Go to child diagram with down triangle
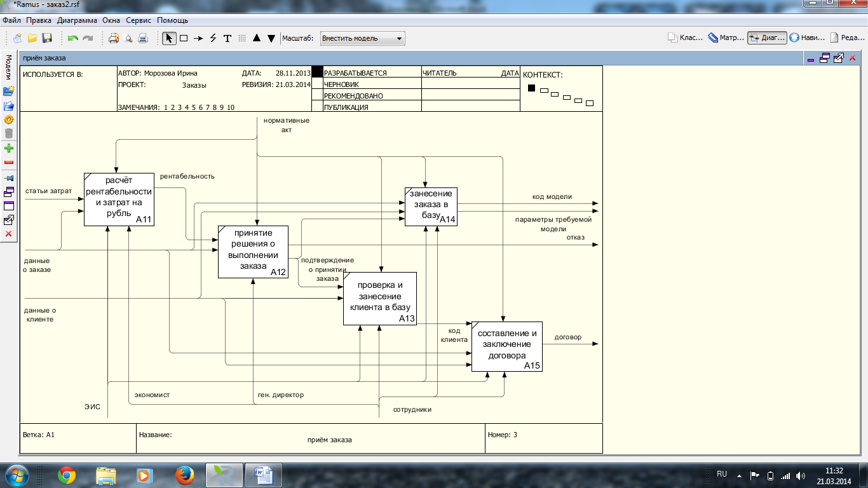This screenshot has height=488, width=868. click(271, 38)
